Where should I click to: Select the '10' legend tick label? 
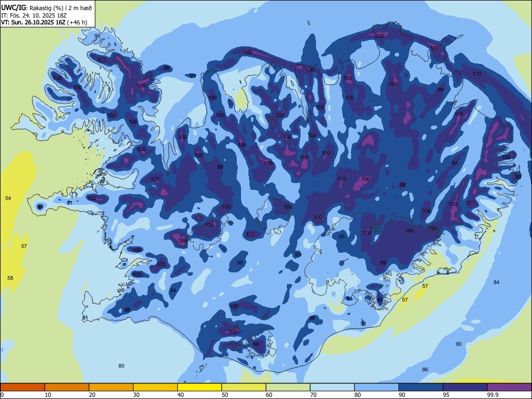click(x=48, y=395)
